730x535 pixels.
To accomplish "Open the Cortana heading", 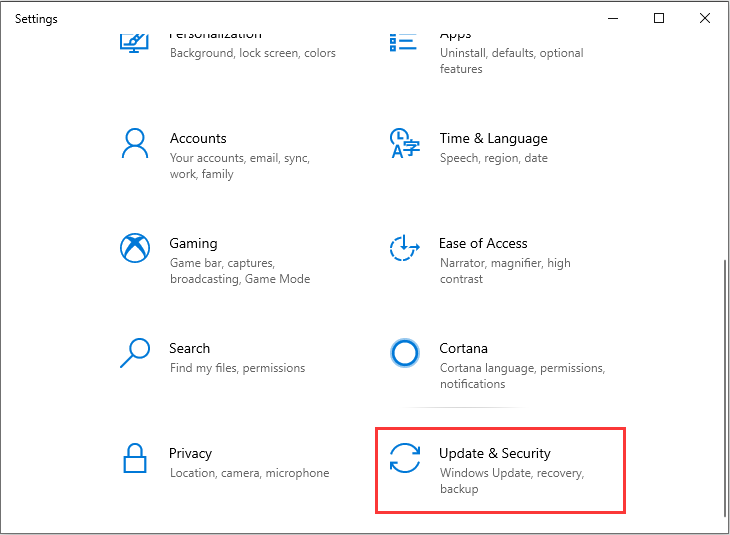I will (x=463, y=348).
